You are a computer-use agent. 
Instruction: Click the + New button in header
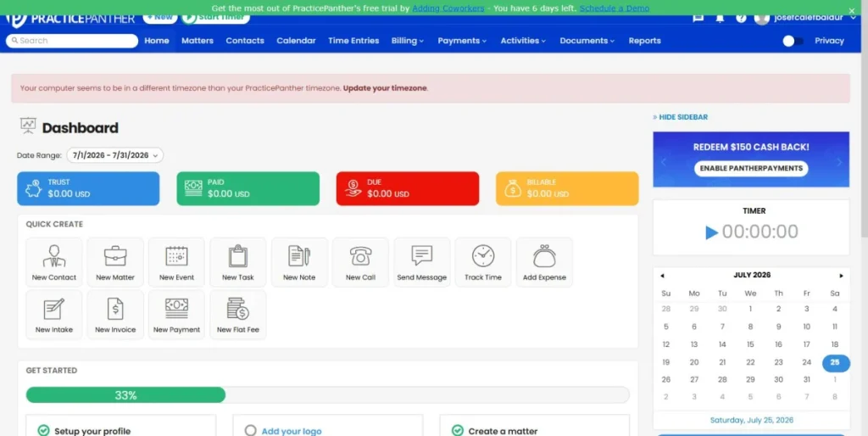[x=160, y=18]
